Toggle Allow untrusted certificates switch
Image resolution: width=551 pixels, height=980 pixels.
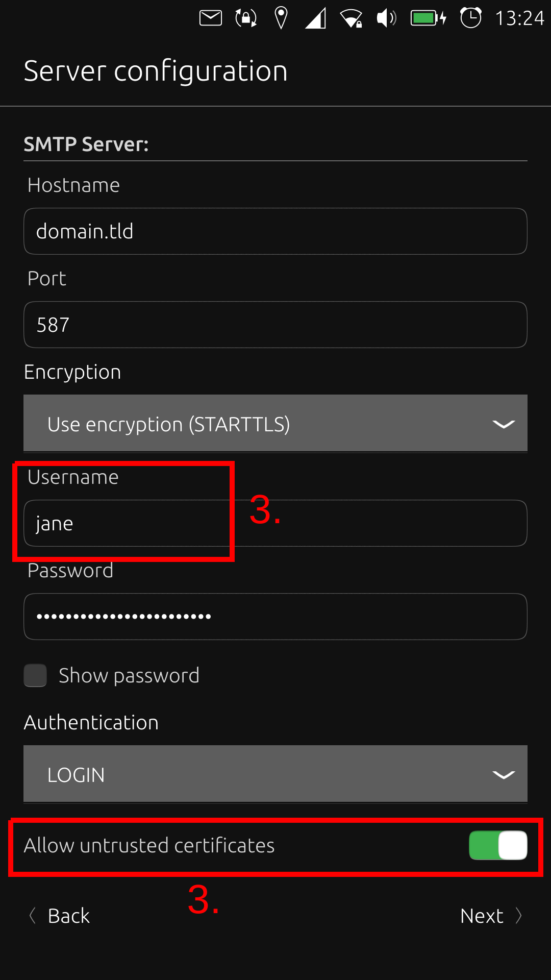[x=498, y=845]
